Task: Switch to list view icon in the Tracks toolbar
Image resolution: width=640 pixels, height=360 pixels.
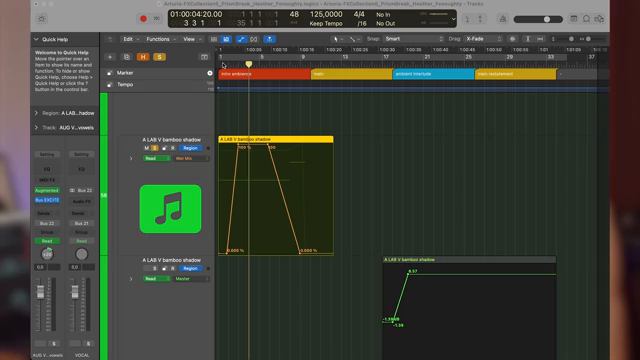Action: click(x=213, y=39)
